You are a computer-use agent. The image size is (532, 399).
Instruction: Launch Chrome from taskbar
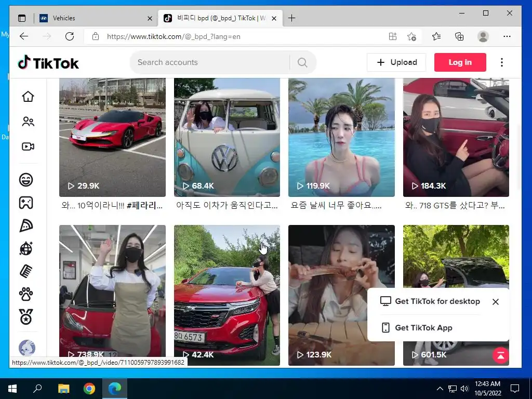[x=89, y=389]
